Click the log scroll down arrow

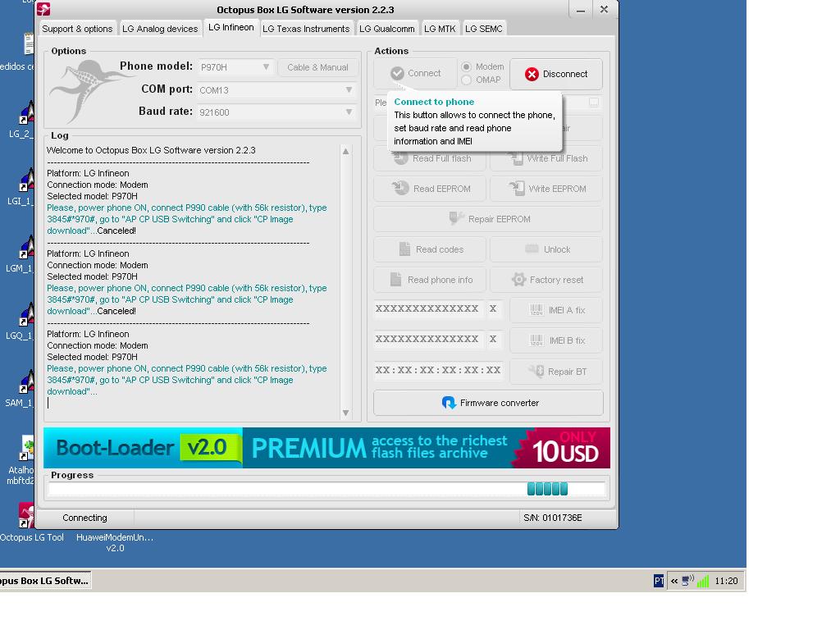[346, 413]
